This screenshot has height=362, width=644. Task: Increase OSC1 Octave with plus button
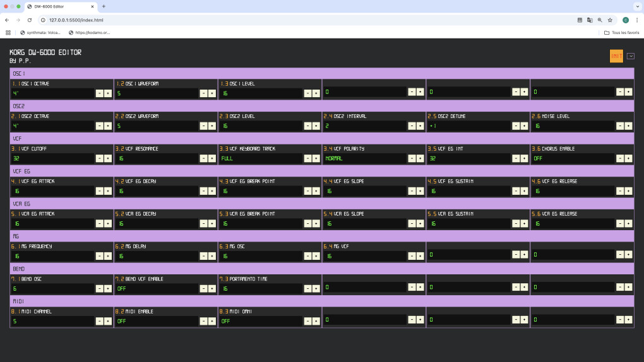pyautogui.click(x=108, y=93)
